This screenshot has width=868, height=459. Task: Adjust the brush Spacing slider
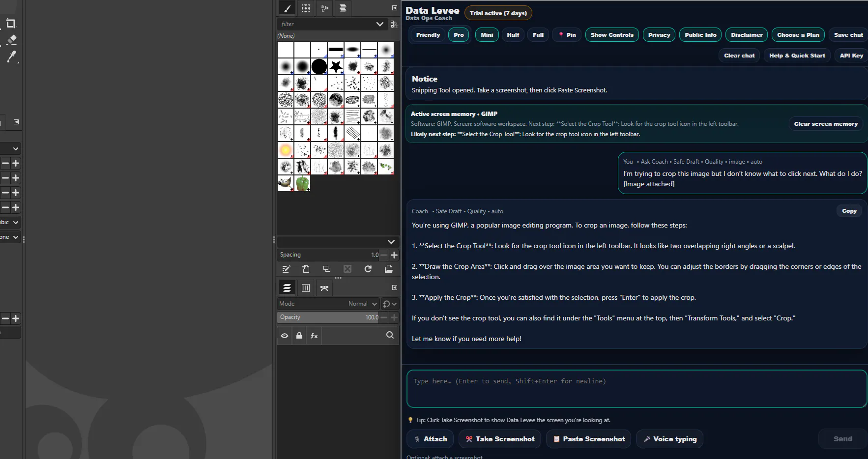328,255
